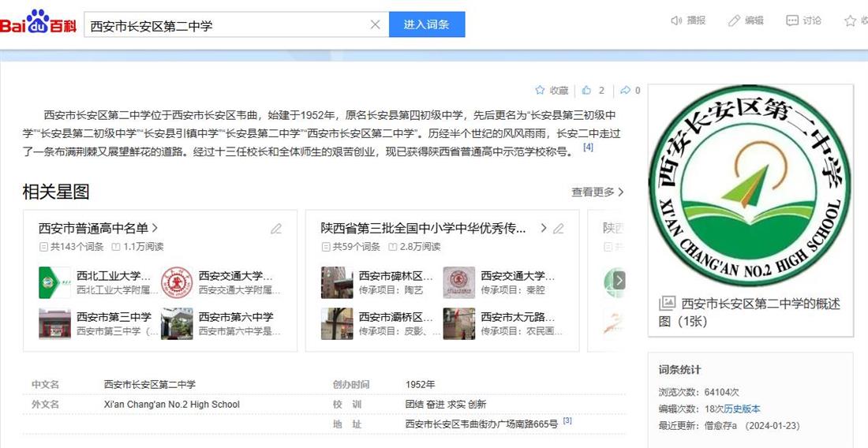
Task: Open reference footnote [4]
Action: 588,147
